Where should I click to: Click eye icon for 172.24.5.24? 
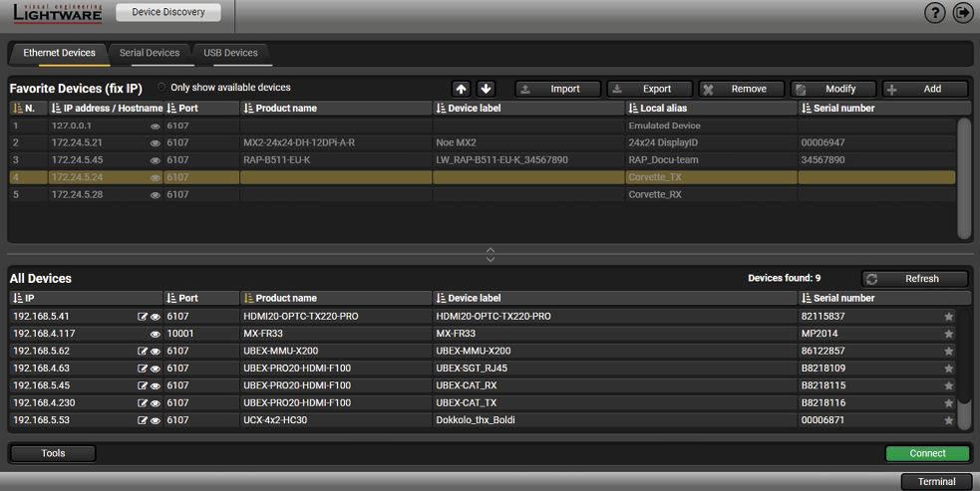(x=155, y=178)
